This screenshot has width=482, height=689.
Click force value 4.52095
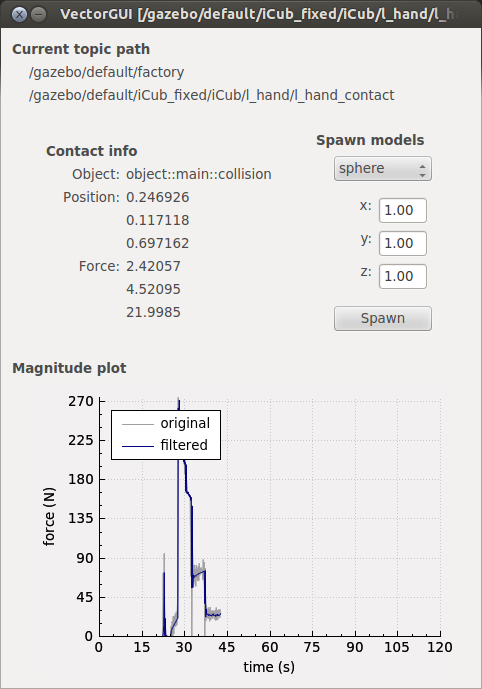[x=153, y=289]
